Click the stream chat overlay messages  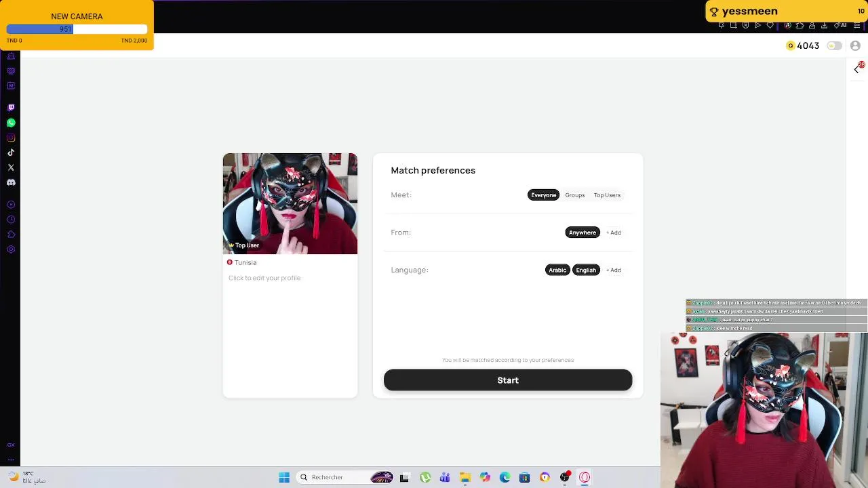776,315
